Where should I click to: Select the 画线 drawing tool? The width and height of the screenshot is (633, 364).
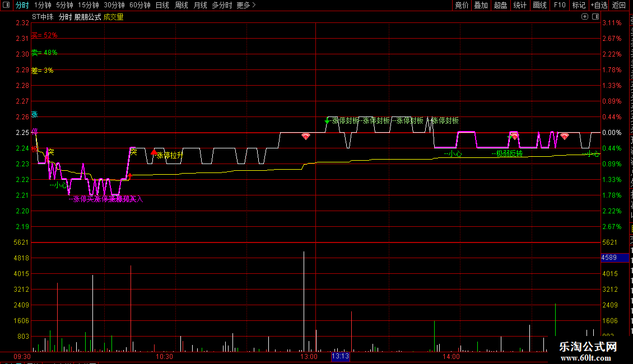[x=540, y=5]
